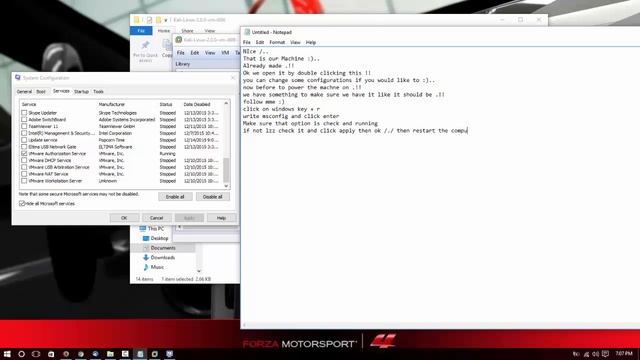Click the taskbar clock showing 7:07 PM
The image size is (640, 360).
[624, 353]
